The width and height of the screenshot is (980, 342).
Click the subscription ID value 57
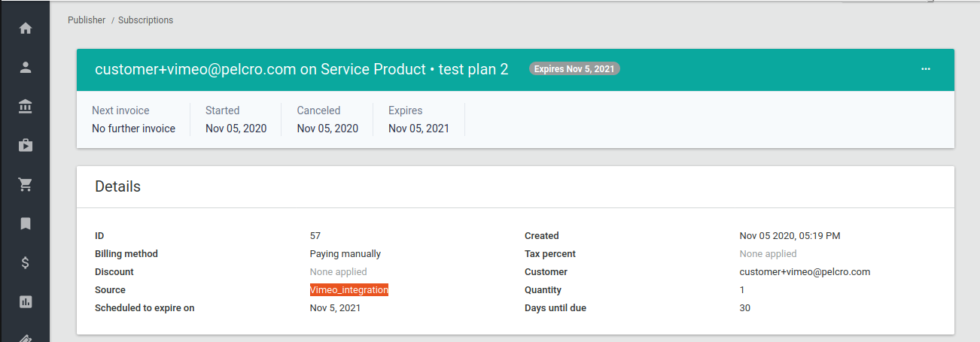(x=315, y=236)
